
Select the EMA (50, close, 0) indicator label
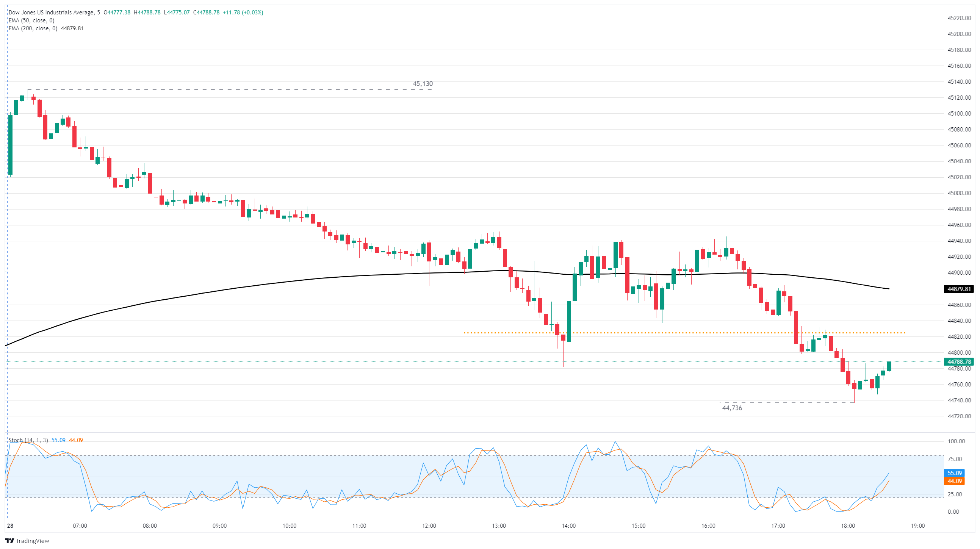(x=31, y=20)
